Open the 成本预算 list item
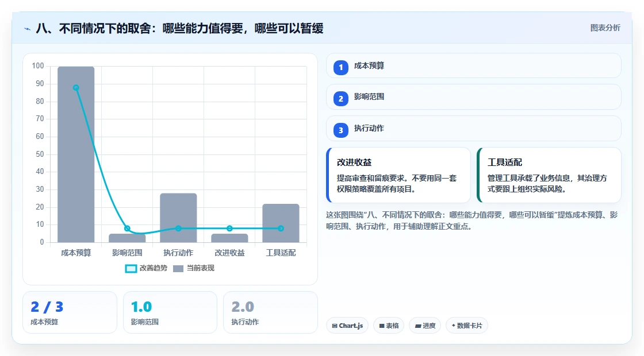 pos(474,65)
